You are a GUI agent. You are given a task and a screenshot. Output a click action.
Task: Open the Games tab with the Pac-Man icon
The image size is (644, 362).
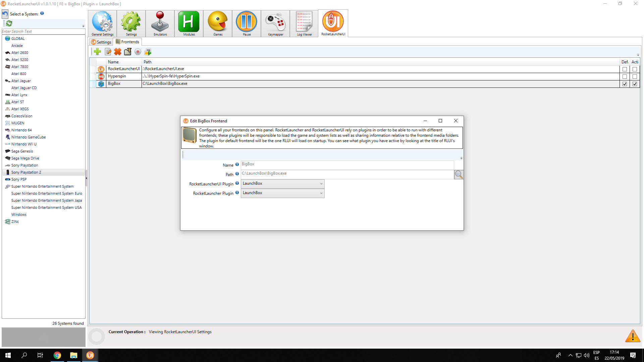[x=218, y=23]
